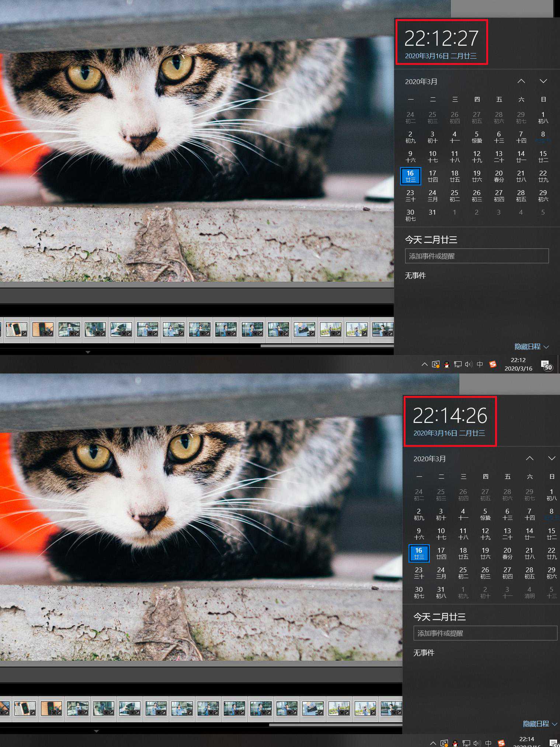Viewport: 560px width, 747px height.
Task: Click 2020年3月 month header in the 22:12:27 calendar
Action: click(x=421, y=81)
